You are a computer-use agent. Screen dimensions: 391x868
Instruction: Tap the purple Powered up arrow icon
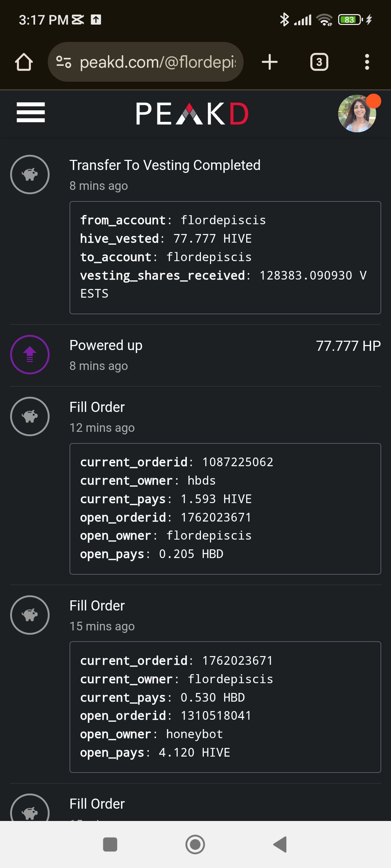(30, 354)
